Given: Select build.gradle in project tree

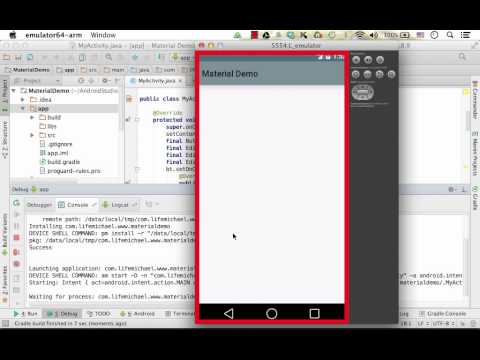Looking at the screenshot, I should [60, 162].
